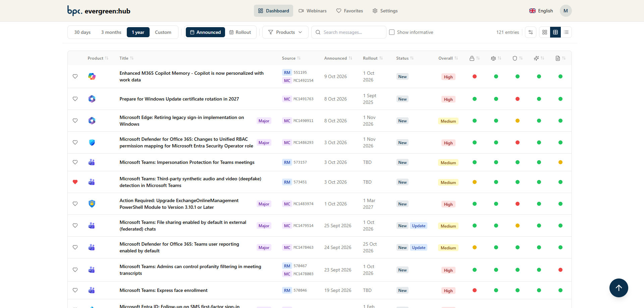Favorite the profanity filtering transcripts message
The width and height of the screenshot is (644, 308).
75,270
